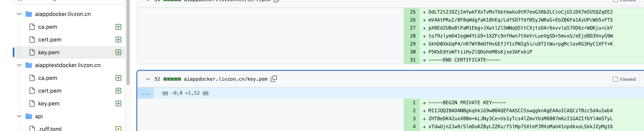Click added-file icon beside aiappdocker cert.pem
This screenshot has height=131, width=644.
(x=118, y=40)
